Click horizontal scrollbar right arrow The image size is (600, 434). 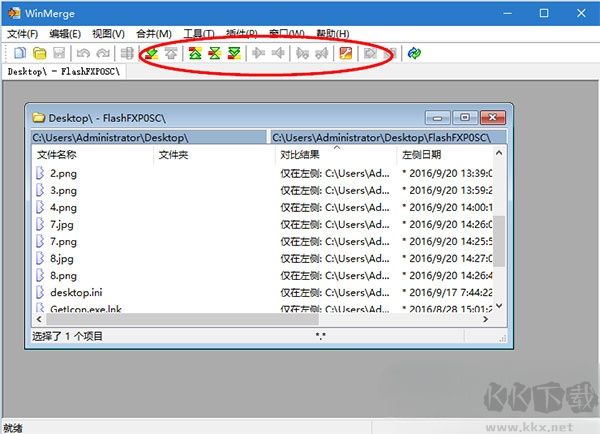pyautogui.click(x=486, y=319)
